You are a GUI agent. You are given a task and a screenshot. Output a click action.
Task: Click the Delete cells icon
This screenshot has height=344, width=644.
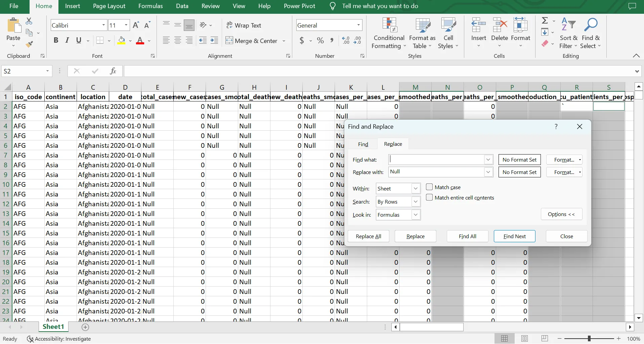[500, 26]
